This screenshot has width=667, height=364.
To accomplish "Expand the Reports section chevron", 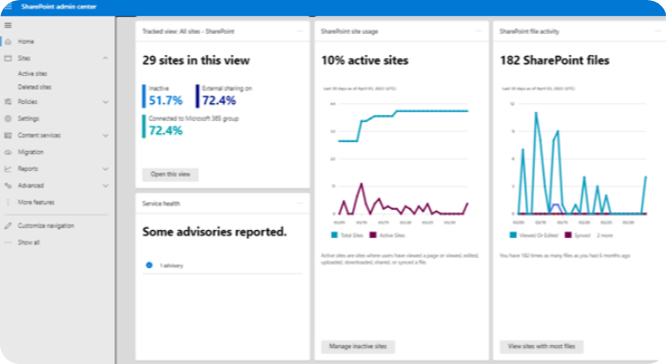I will click(105, 169).
